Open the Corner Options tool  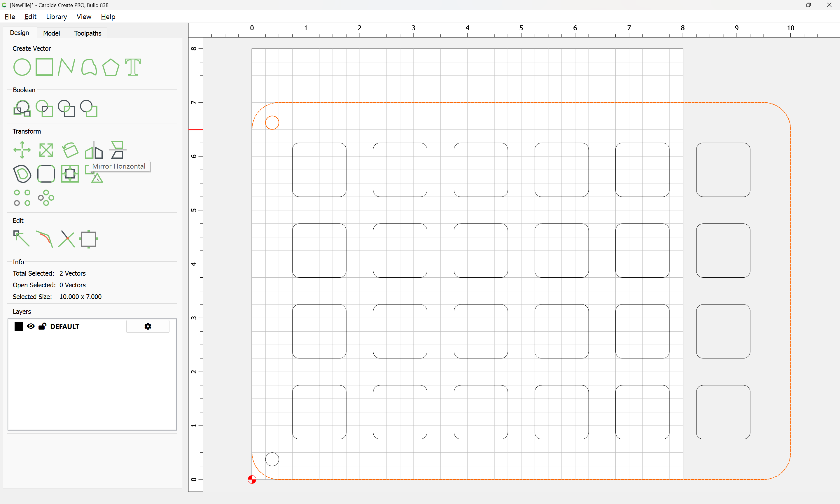46,174
